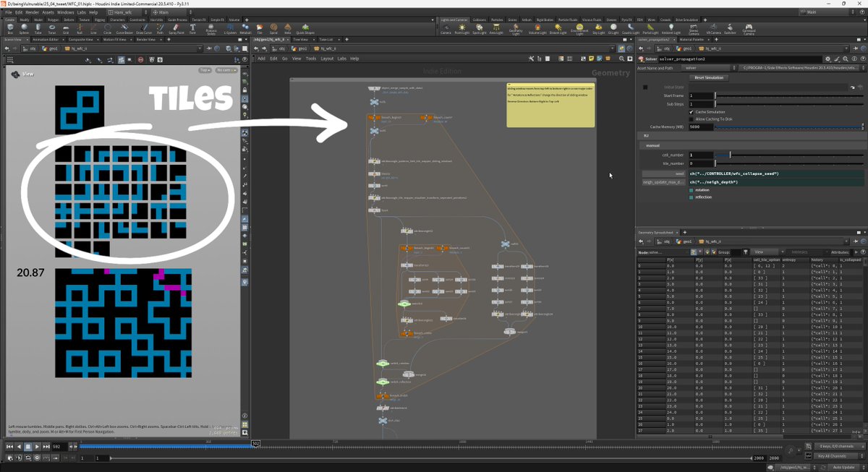Toggle the rotation checkbox

coord(691,190)
